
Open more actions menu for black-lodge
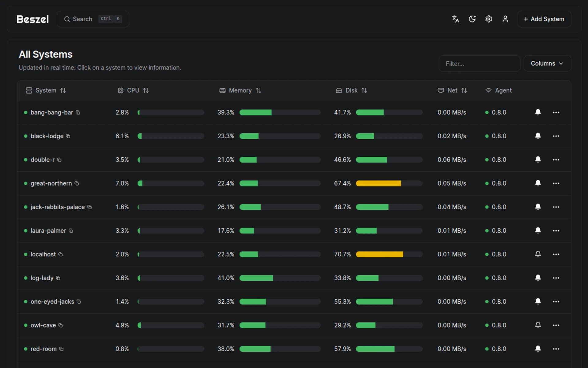[556, 136]
